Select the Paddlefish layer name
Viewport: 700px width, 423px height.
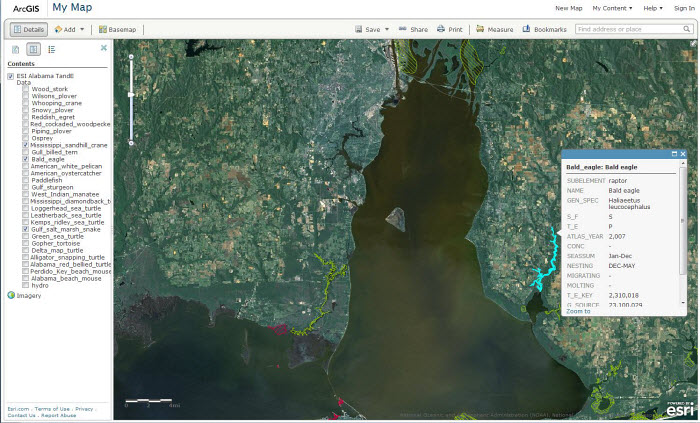[46, 180]
